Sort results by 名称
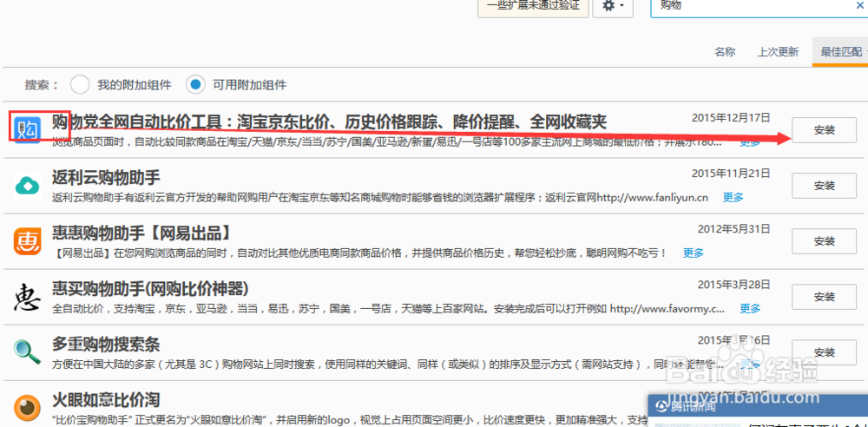868x427 pixels. click(725, 52)
